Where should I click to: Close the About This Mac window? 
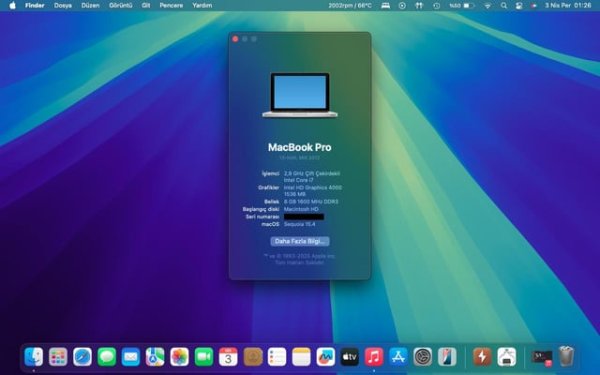pos(235,39)
